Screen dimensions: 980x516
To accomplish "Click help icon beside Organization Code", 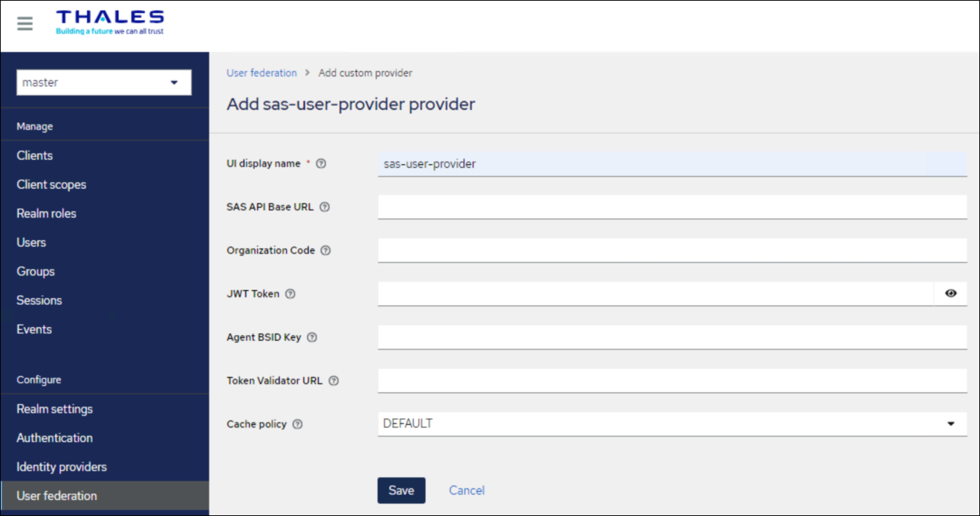I will click(326, 250).
